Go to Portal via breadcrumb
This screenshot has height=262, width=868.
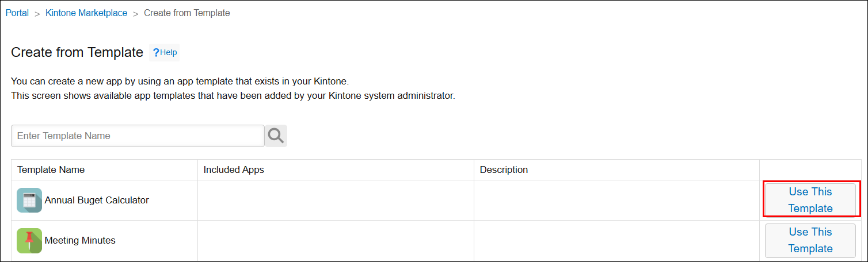(17, 13)
